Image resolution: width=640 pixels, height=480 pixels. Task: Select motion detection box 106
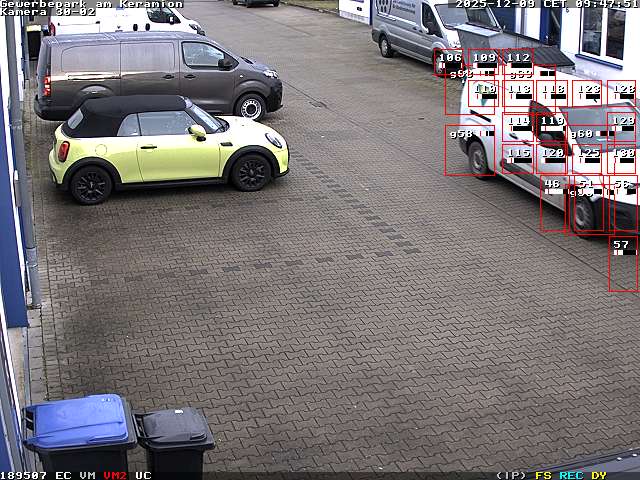click(449, 62)
